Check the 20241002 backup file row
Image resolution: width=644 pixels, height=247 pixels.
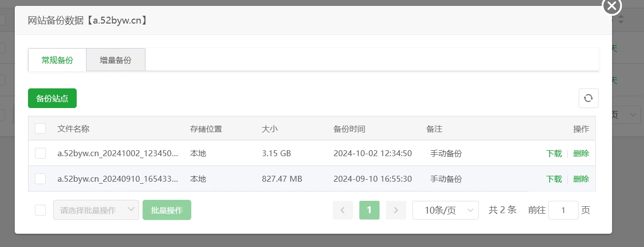click(x=40, y=153)
